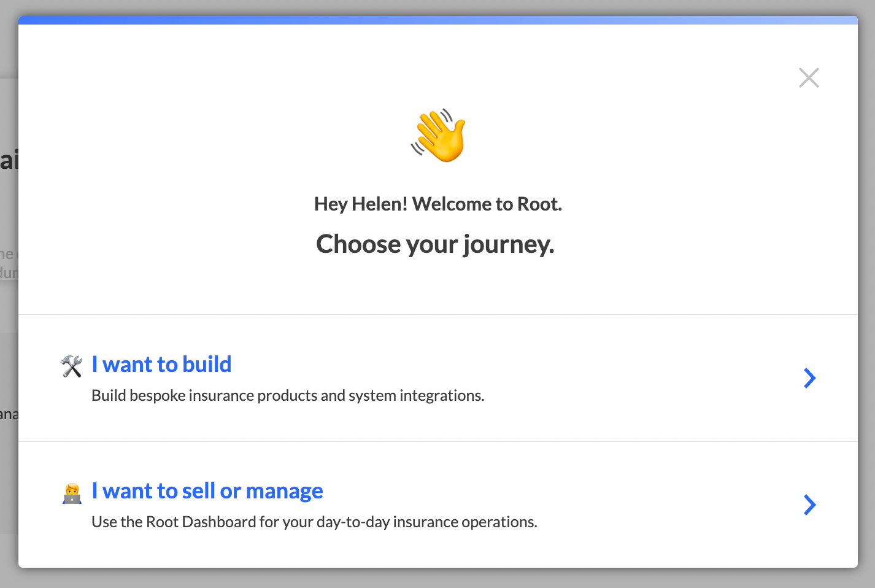This screenshot has height=588, width=875.
Task: Click the chevron beside 'I want to sell or manage'
Action: click(810, 505)
